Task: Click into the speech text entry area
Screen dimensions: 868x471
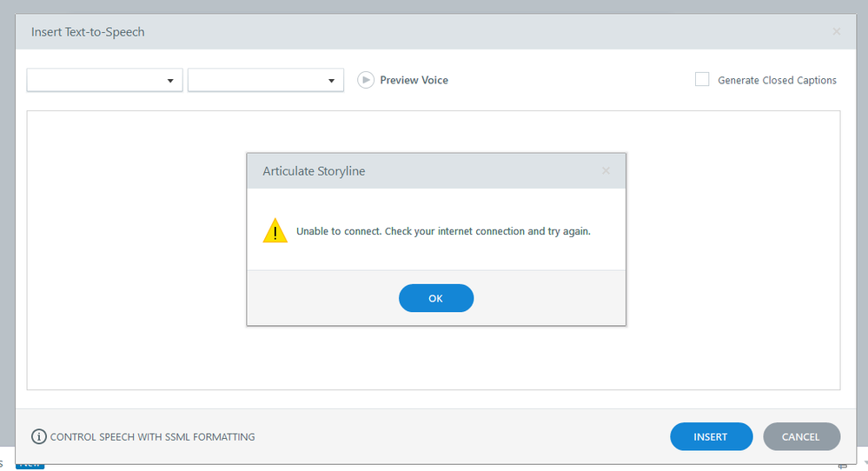Action: coord(130,261)
